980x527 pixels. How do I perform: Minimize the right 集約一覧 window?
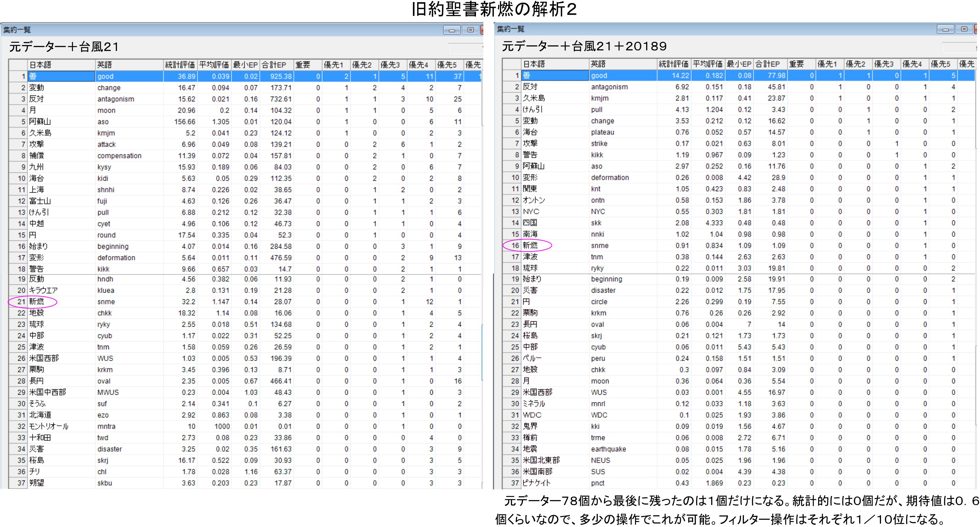coord(945,29)
